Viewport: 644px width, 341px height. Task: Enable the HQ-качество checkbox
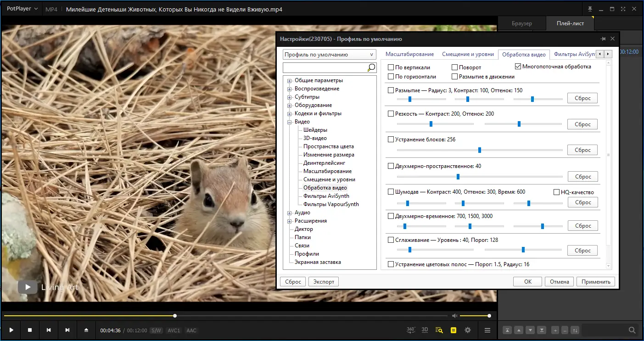pos(557,192)
